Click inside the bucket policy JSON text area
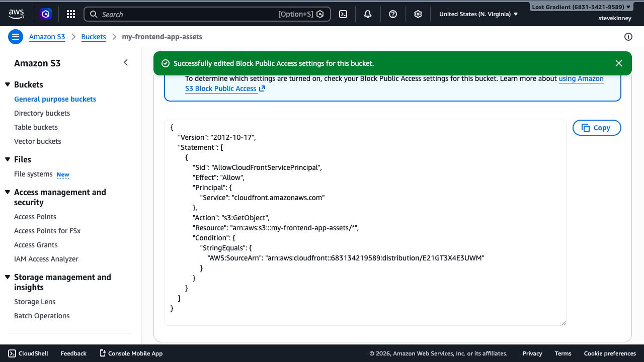 365,223
